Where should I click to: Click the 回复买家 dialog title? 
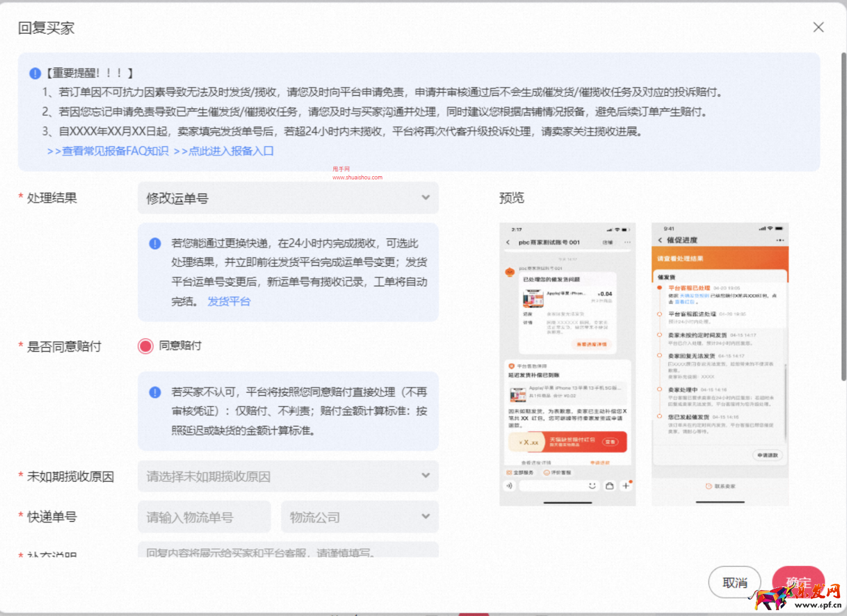tap(46, 28)
